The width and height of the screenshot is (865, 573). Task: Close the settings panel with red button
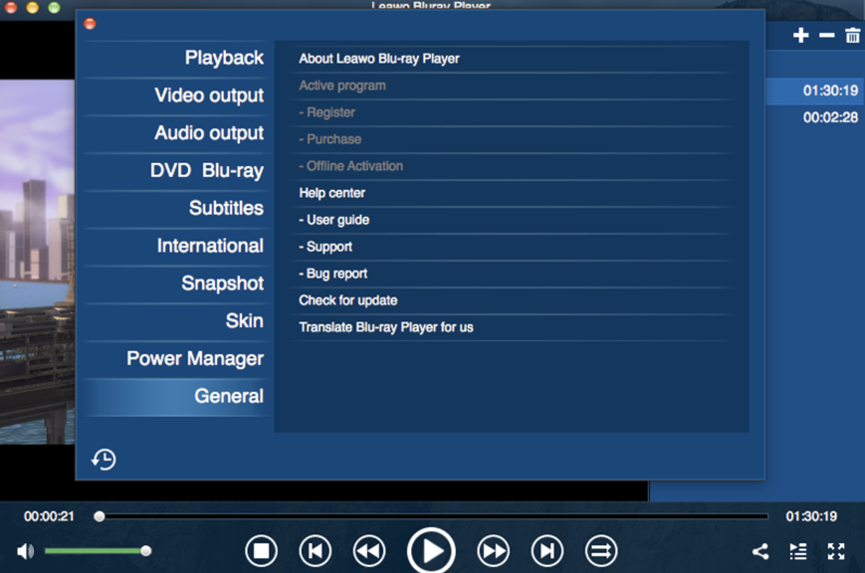point(90,24)
